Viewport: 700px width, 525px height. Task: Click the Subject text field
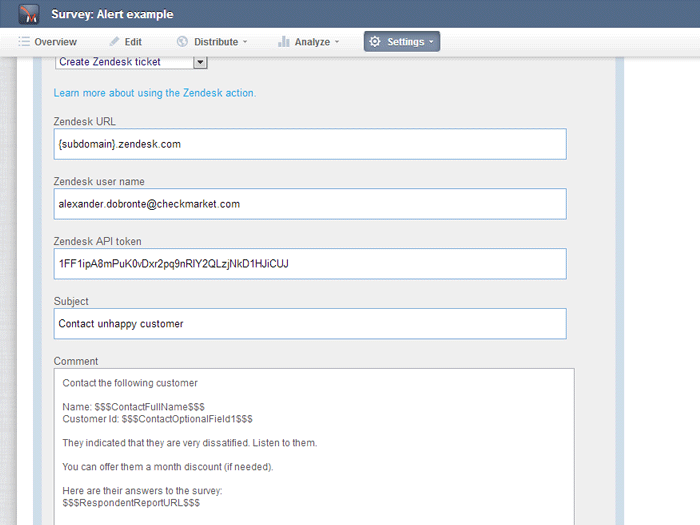tap(310, 324)
